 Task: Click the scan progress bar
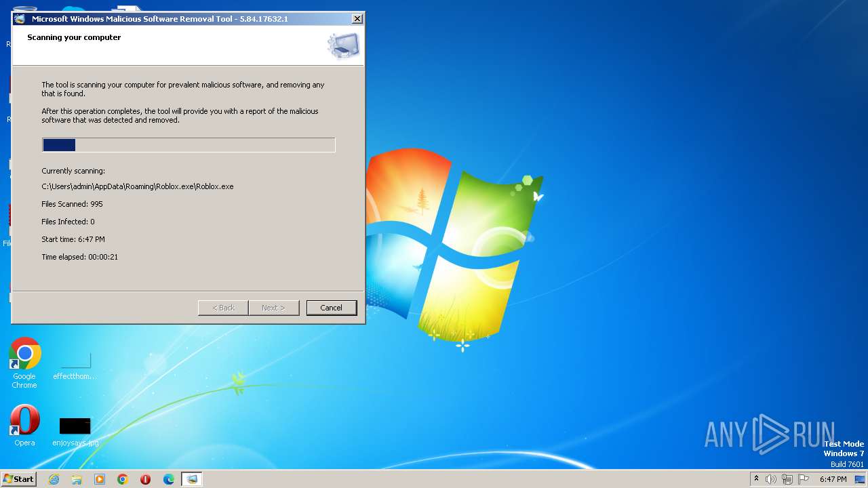[189, 145]
